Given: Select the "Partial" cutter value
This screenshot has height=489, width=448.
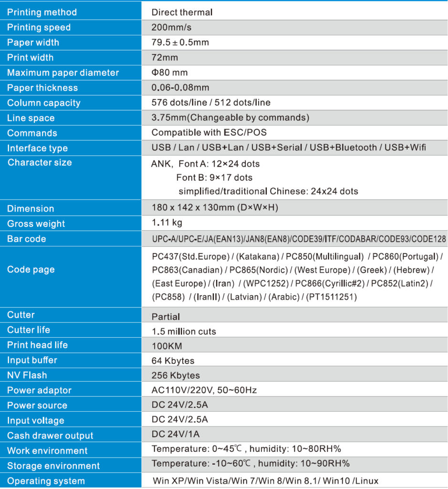Looking at the screenshot, I should [x=166, y=317].
